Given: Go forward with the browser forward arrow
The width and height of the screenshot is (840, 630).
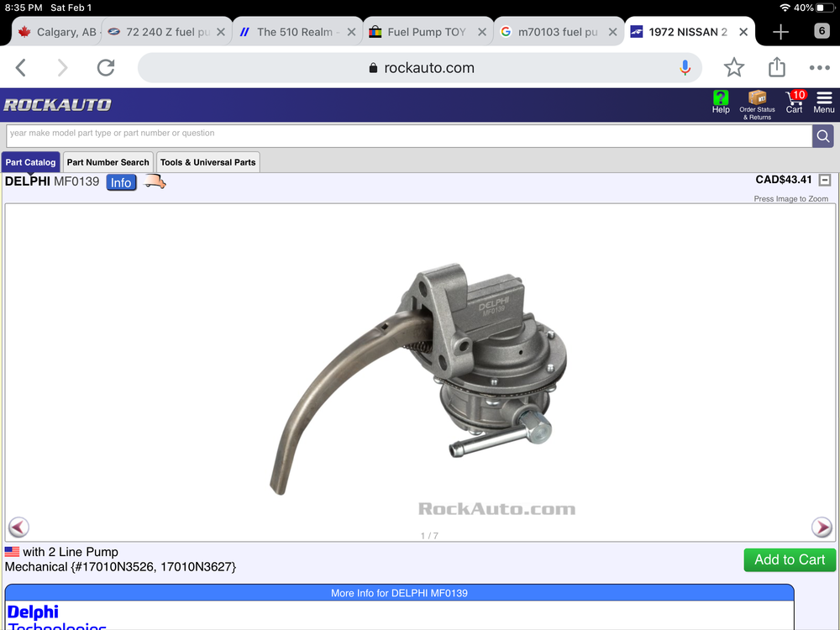Looking at the screenshot, I should [63, 67].
